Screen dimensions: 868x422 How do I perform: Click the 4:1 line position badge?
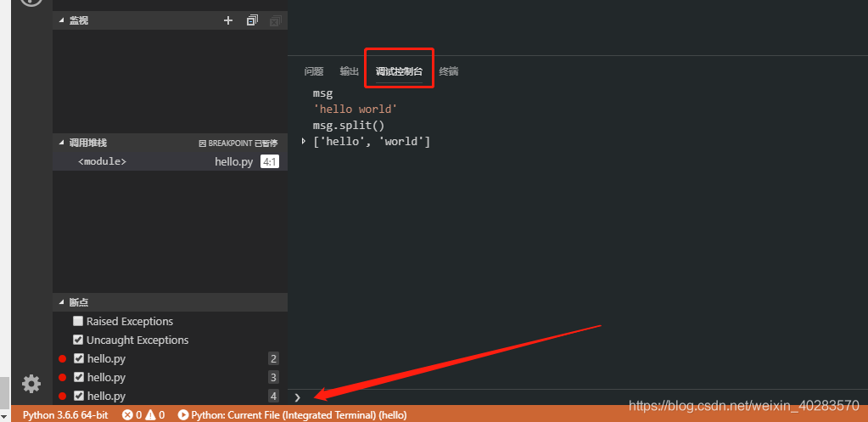(270, 161)
